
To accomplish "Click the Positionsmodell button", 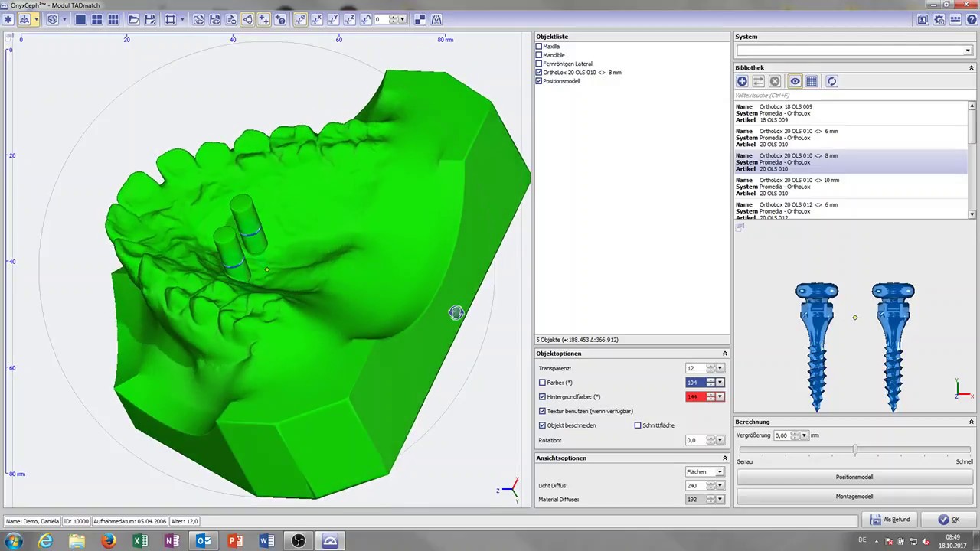I will tap(854, 477).
